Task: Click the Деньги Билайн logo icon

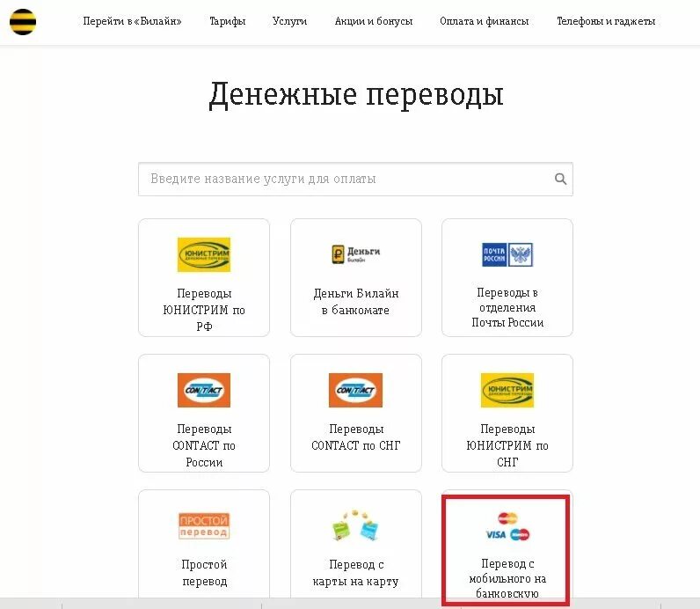Action: point(355,254)
